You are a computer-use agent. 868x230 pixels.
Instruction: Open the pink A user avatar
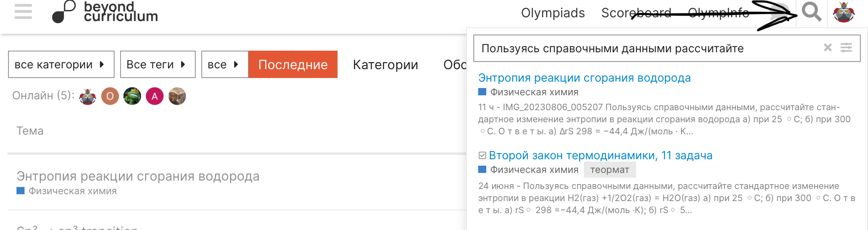coord(155,96)
